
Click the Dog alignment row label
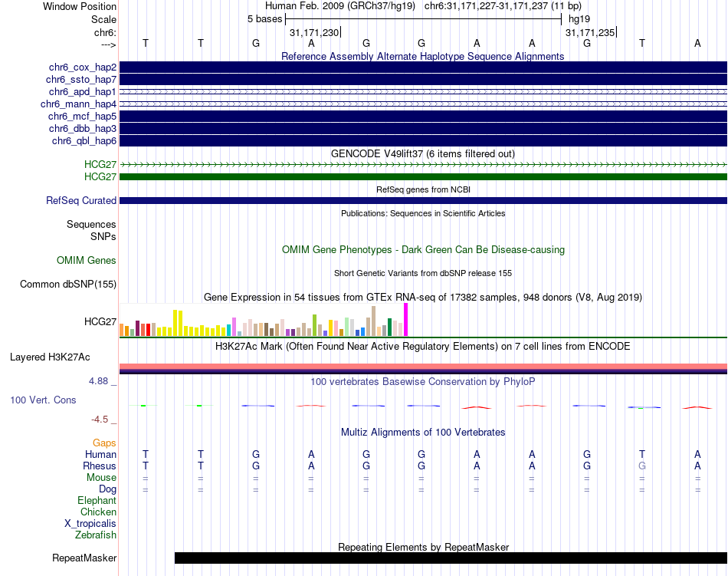pos(108,489)
